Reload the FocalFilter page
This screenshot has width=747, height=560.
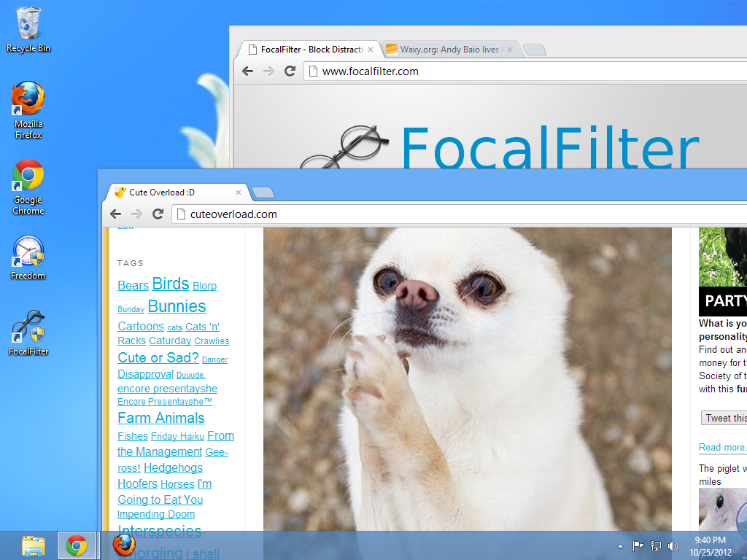coord(290,71)
